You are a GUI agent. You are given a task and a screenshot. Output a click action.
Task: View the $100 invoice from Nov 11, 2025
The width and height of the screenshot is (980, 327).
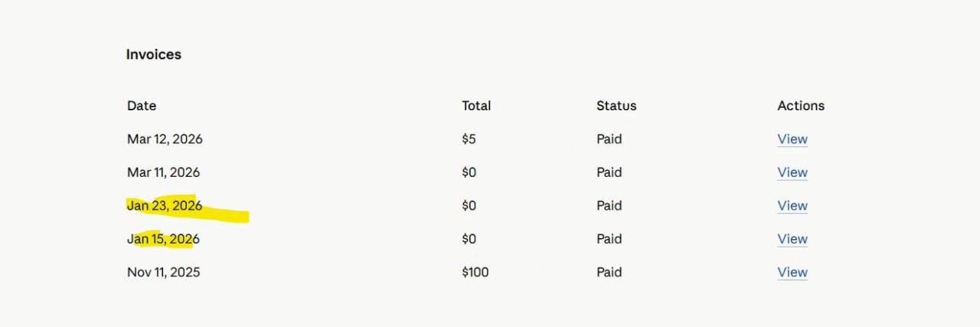click(x=792, y=273)
